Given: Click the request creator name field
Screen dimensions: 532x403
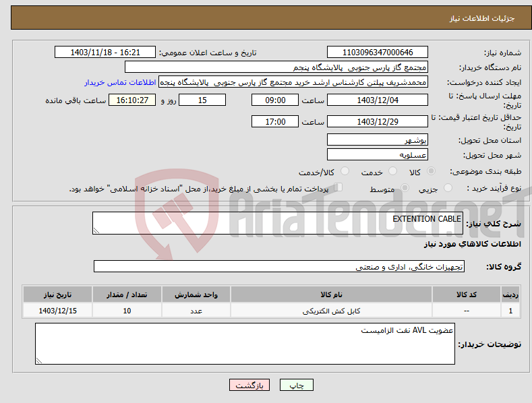Looking at the screenshot, I should [x=293, y=82].
